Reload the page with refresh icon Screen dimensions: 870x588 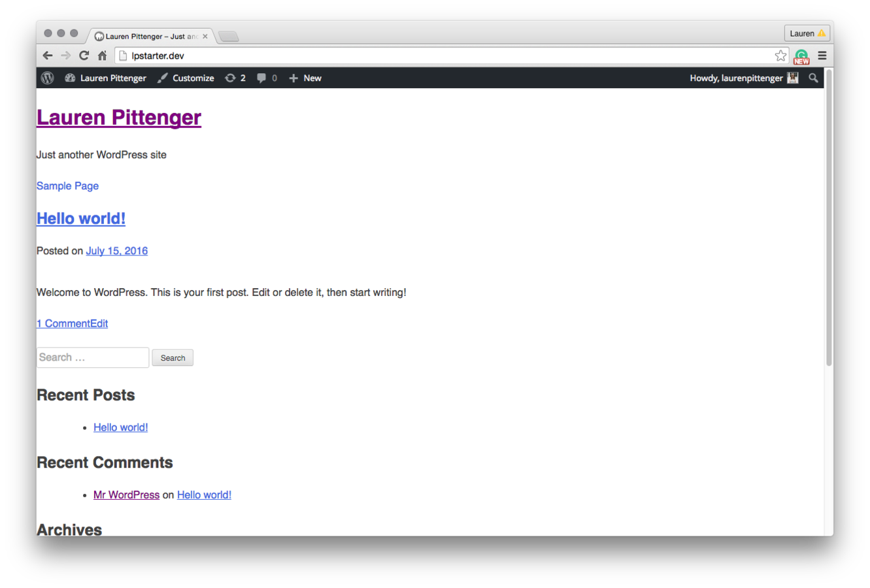pos(84,56)
